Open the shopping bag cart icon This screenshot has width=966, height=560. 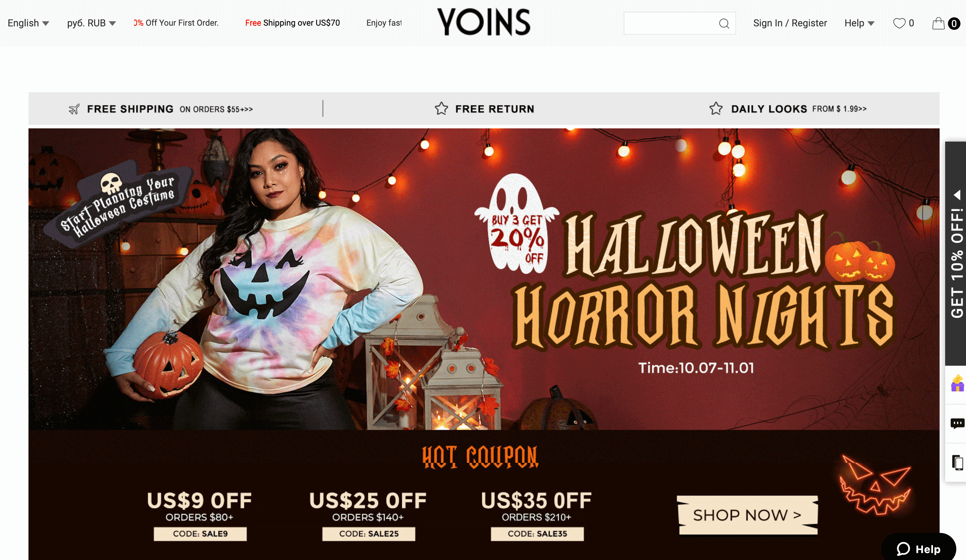pyautogui.click(x=938, y=23)
